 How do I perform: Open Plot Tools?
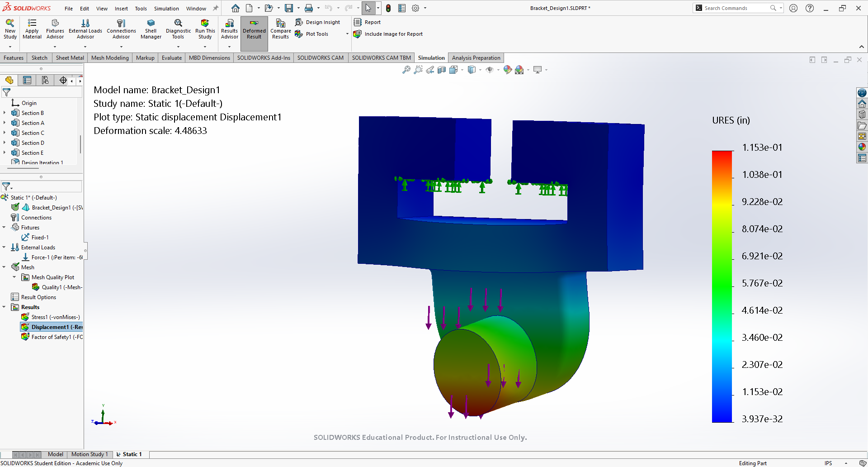pos(312,34)
